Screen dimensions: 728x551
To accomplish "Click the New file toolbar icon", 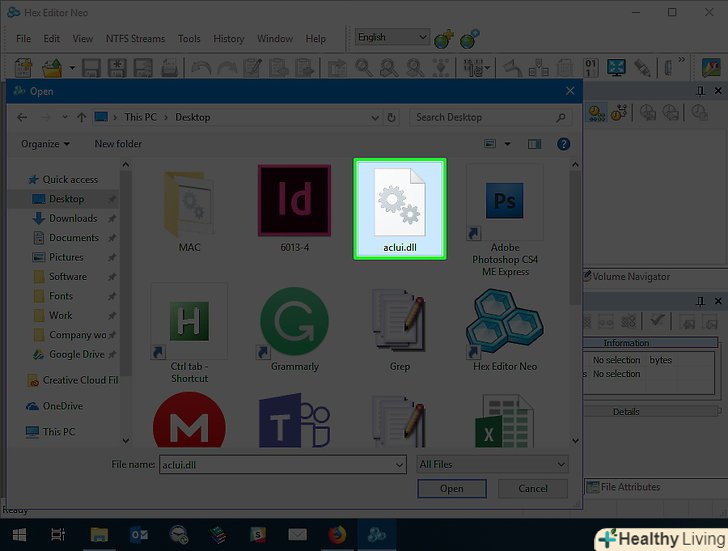I will point(23,68).
